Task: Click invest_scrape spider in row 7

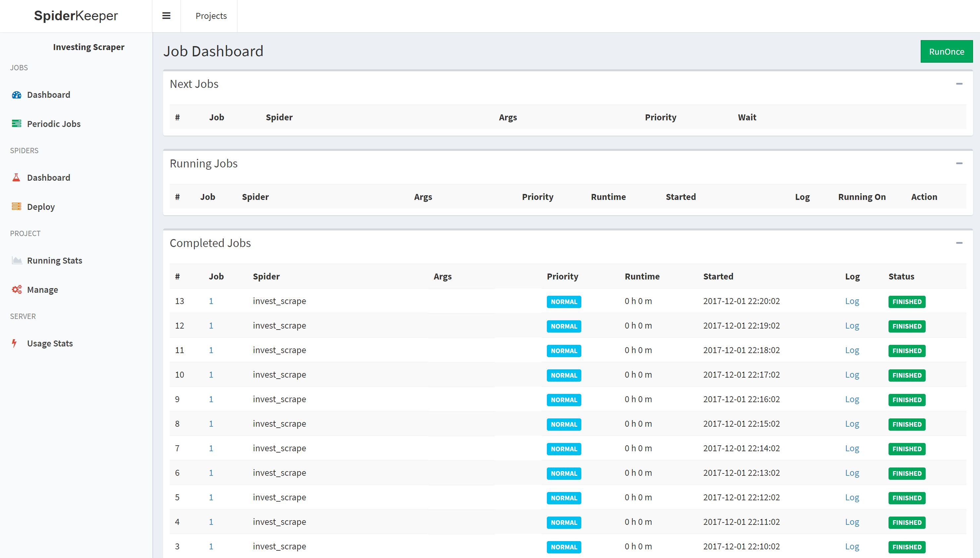Action: tap(280, 448)
